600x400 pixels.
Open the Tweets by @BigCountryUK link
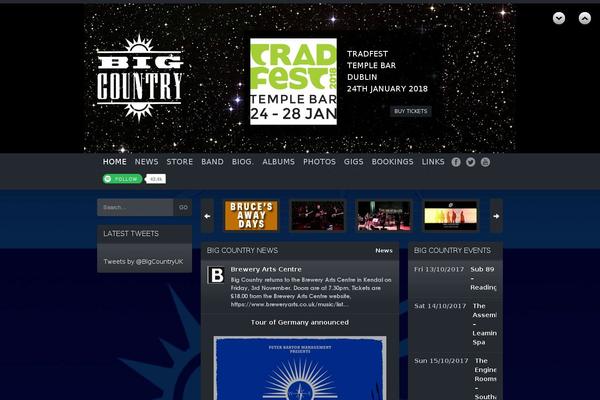pyautogui.click(x=143, y=261)
